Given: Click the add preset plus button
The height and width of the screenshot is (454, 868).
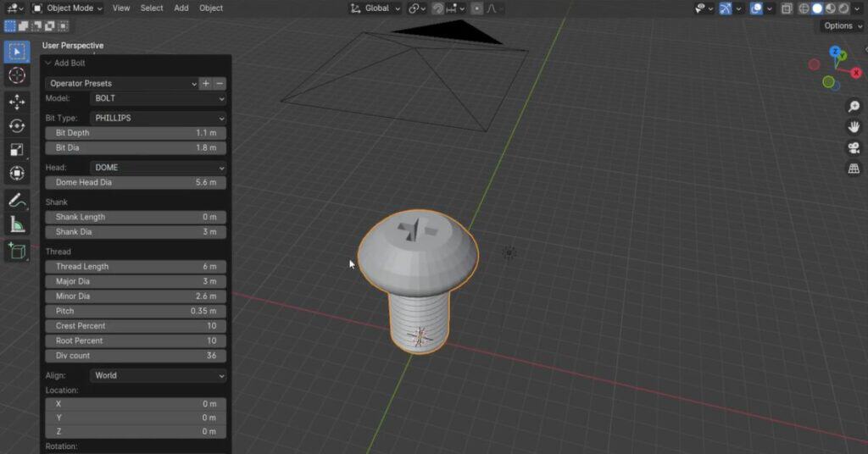Looking at the screenshot, I should [x=205, y=83].
